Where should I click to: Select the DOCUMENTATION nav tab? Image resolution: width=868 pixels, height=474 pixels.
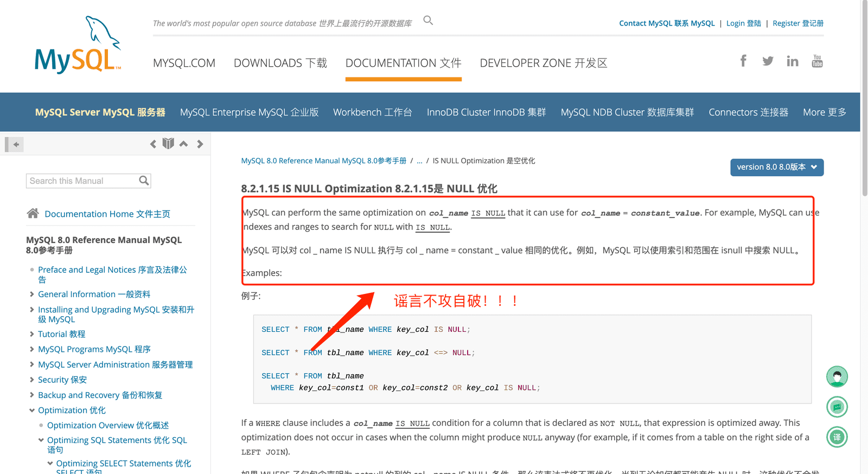click(x=404, y=63)
